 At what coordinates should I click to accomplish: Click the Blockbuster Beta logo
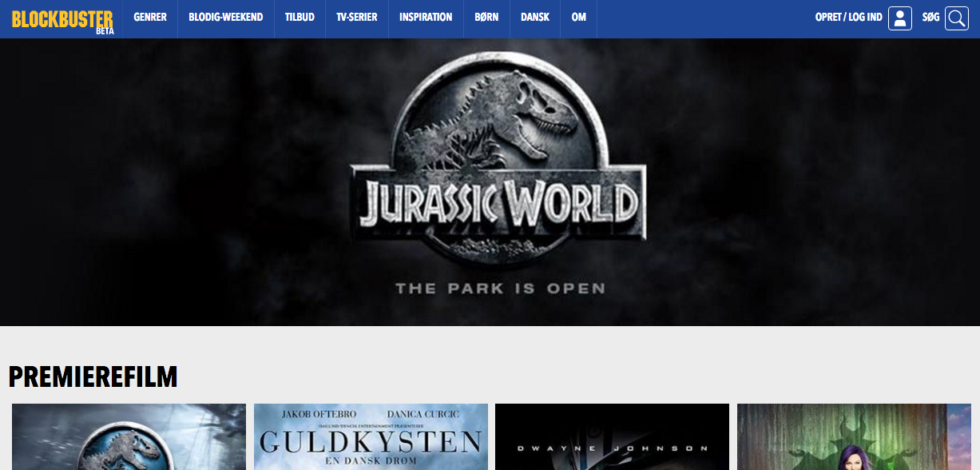tap(62, 20)
